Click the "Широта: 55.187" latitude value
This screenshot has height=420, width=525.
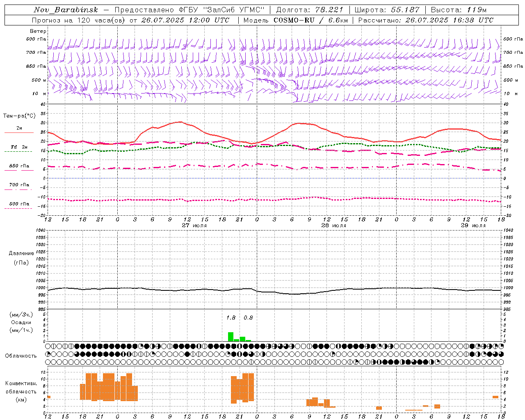(x=387, y=10)
